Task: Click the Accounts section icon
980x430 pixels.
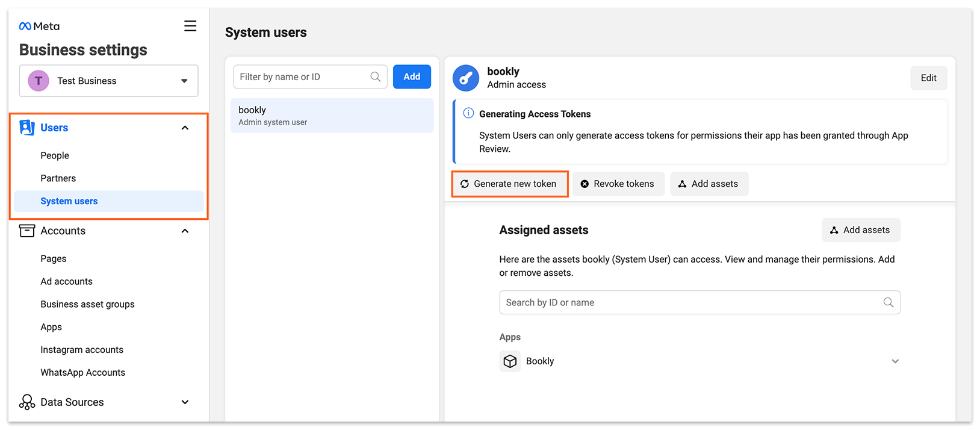Action: tap(27, 231)
